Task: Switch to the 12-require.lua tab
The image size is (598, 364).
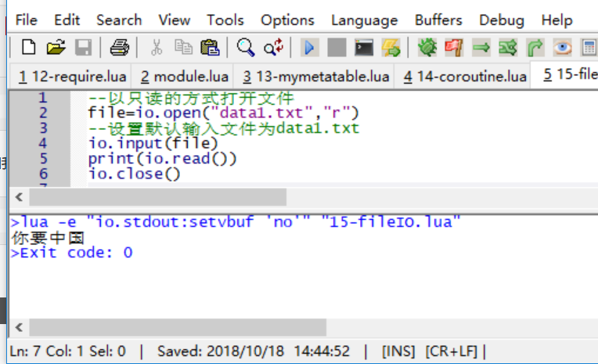Action: pos(72,77)
